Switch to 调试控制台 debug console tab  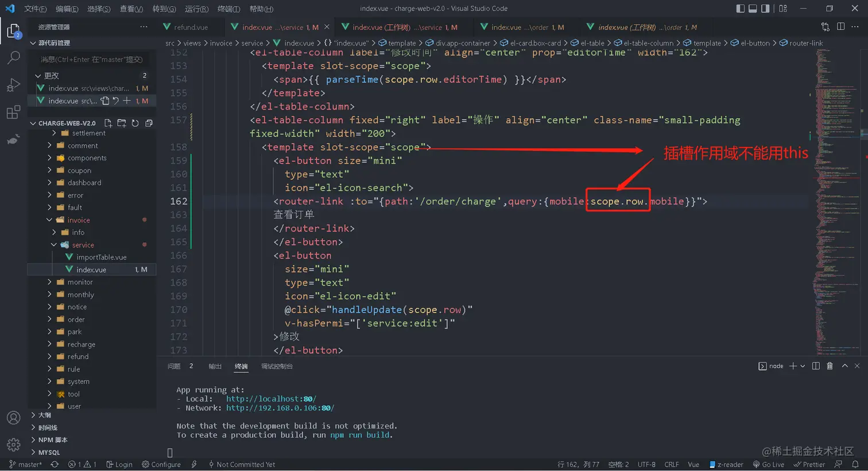[277, 366]
